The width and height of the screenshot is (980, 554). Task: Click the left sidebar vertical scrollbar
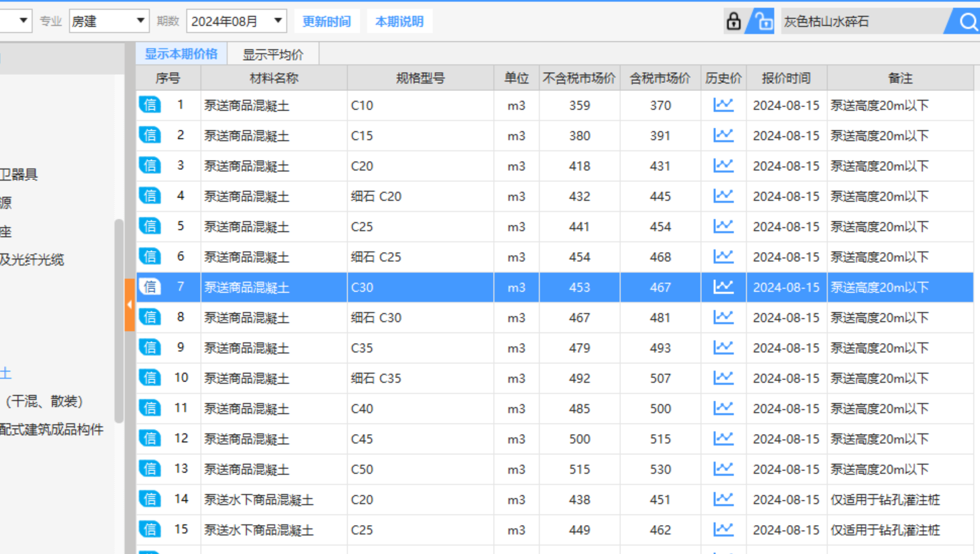point(119,320)
